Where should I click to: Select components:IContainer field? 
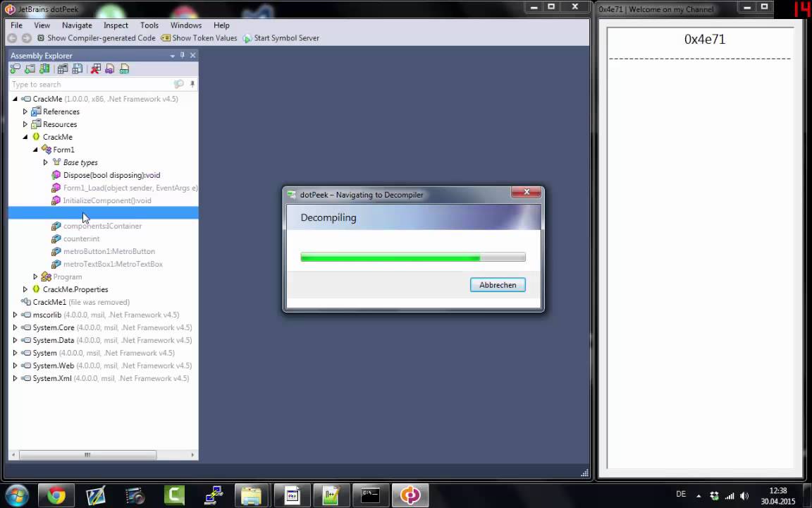point(102,226)
